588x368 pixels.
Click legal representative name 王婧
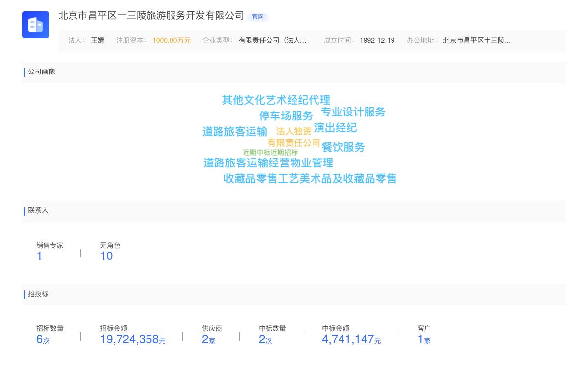pos(98,41)
